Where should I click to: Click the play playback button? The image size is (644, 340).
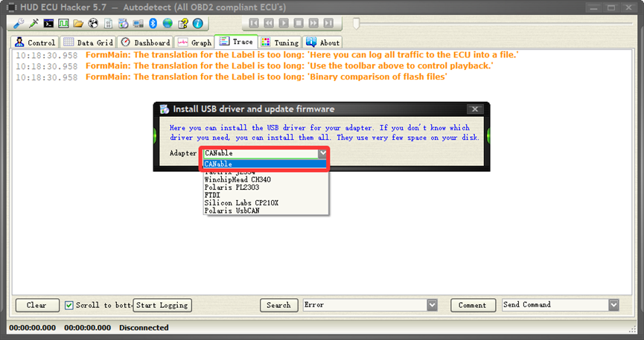click(x=284, y=23)
